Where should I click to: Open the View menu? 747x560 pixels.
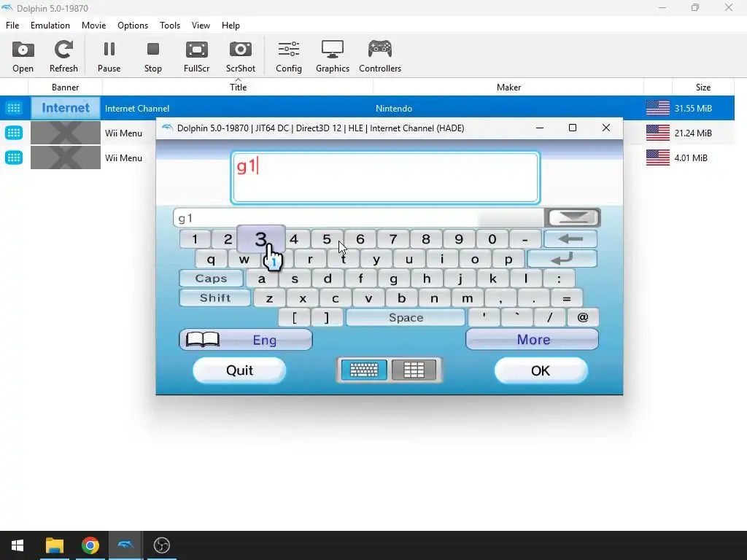[201, 26]
